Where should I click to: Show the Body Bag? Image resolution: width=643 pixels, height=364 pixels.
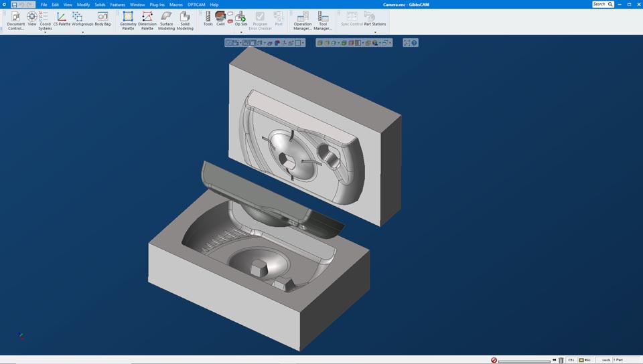pyautogui.click(x=102, y=19)
